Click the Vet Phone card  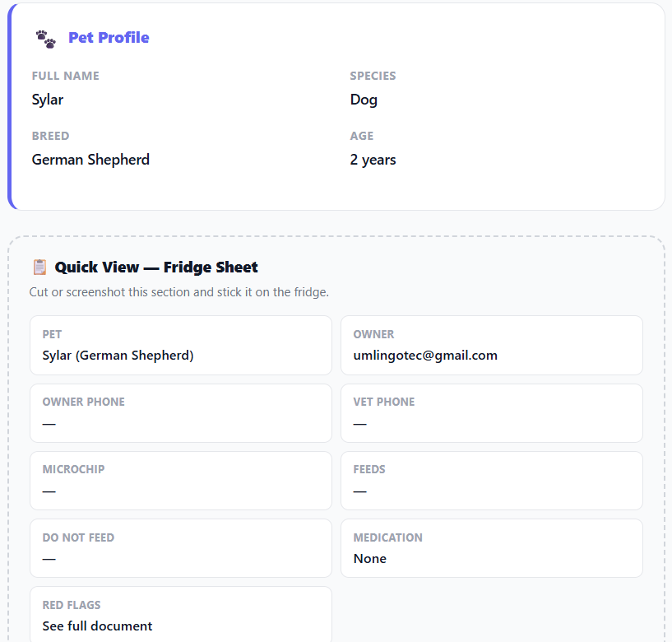pyautogui.click(x=492, y=413)
